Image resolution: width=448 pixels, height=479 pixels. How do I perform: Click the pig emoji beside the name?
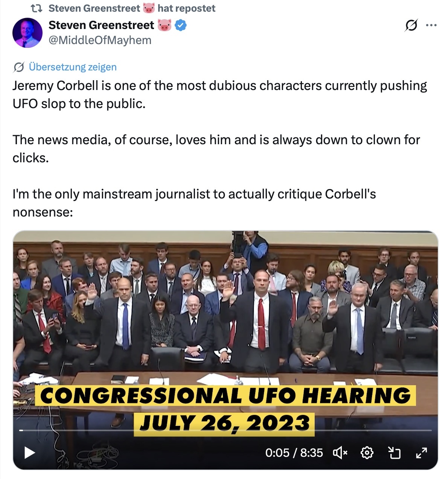click(165, 25)
